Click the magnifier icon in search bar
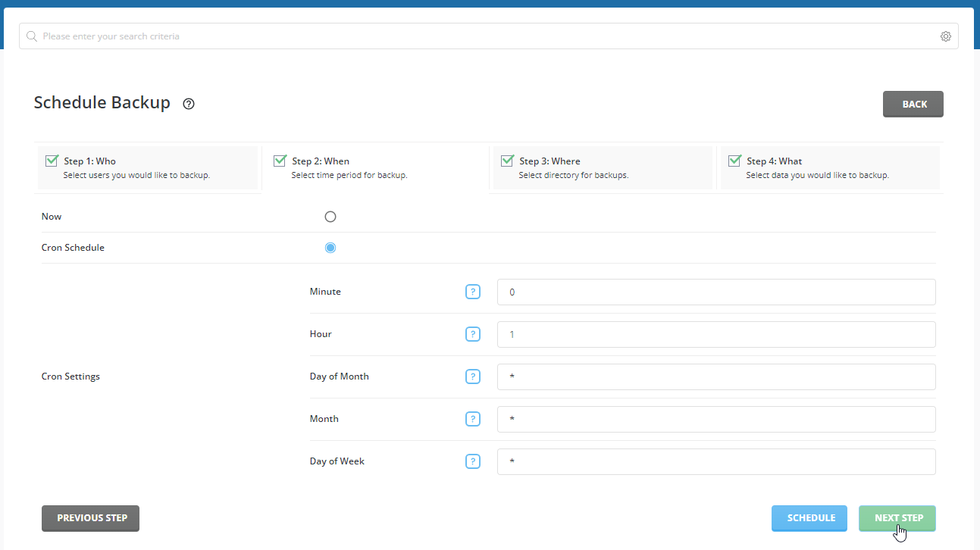Viewport: 980px width, 550px height. 32,36
